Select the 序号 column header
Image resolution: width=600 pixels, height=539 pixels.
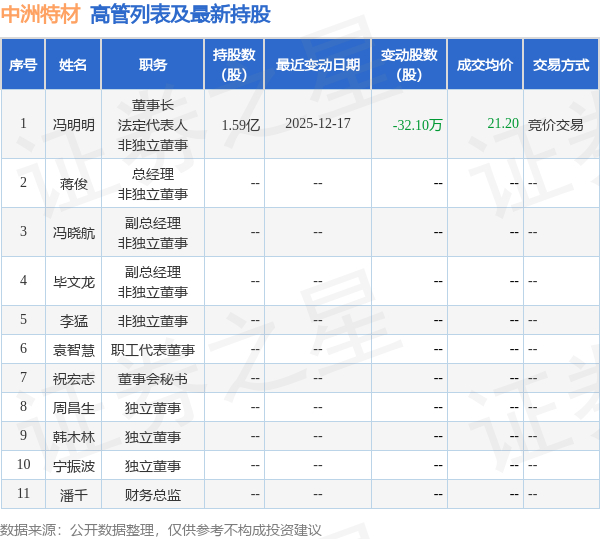coord(23,64)
